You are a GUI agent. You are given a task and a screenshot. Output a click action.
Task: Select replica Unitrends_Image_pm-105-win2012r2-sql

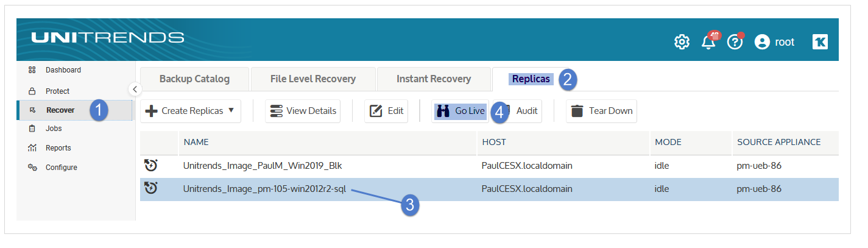tap(264, 189)
